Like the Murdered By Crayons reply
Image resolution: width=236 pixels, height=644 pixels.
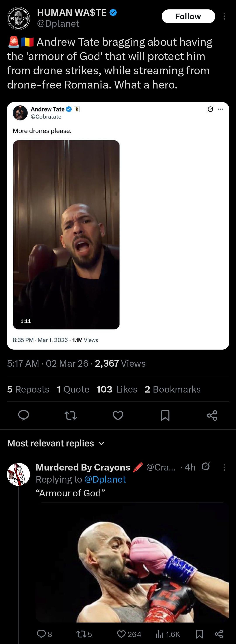(121, 634)
